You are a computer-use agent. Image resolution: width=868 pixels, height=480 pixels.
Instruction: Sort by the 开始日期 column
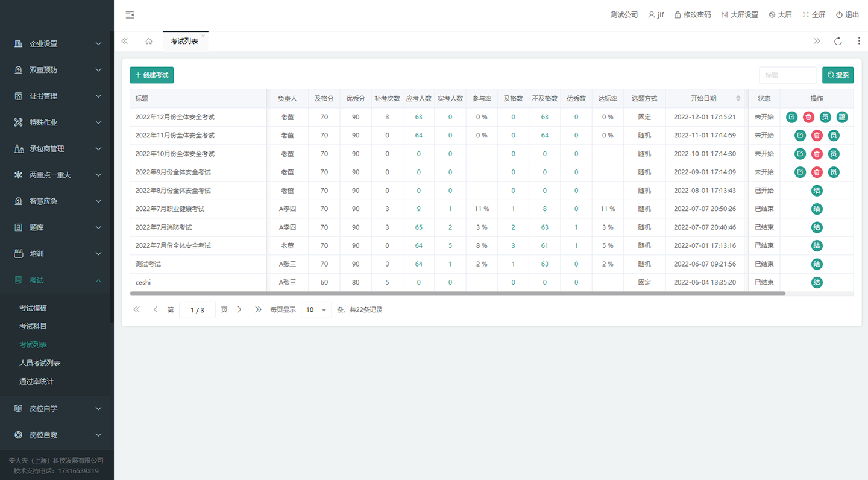tap(738, 98)
